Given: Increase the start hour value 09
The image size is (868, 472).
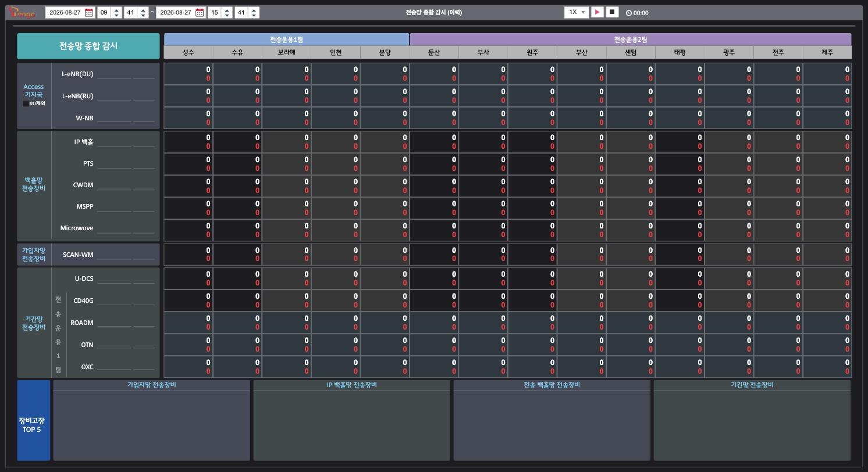Looking at the screenshot, I should pos(116,9).
